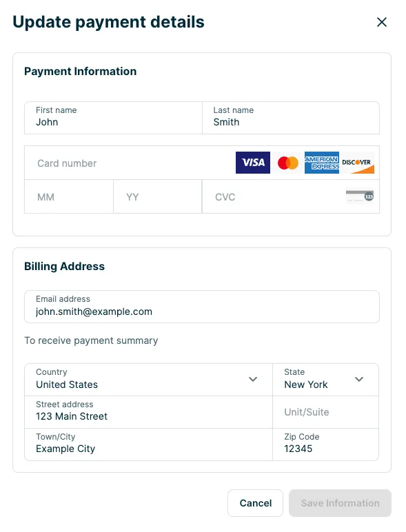
Task: Select the YY expiry year field
Action: coord(158,197)
